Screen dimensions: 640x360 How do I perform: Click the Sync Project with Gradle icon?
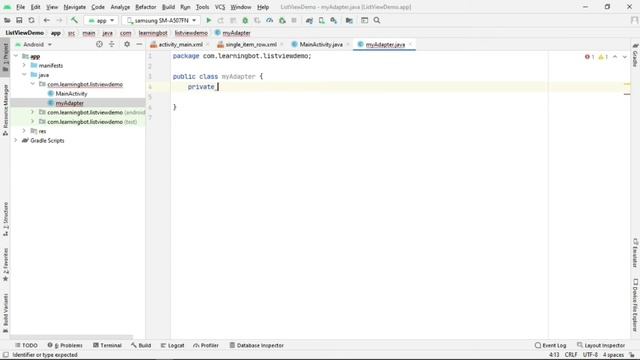309,20
